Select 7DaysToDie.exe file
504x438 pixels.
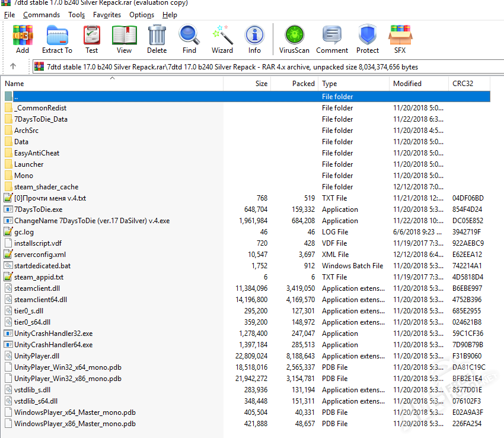(x=38, y=210)
